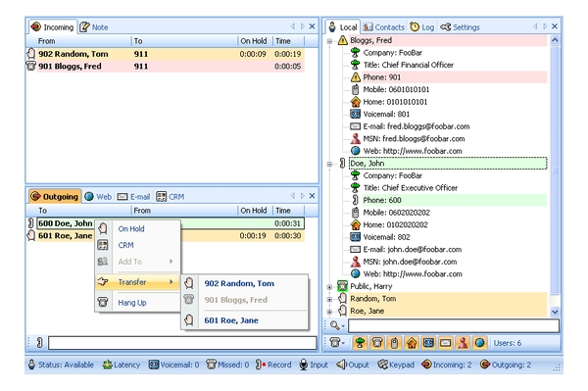
Task: Switch to the Log tab
Action: 421,27
